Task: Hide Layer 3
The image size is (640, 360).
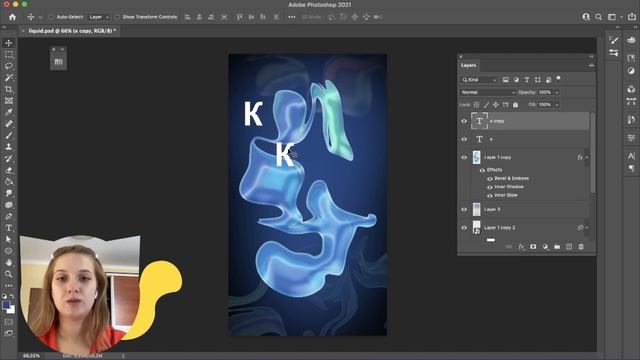Action: (464, 209)
